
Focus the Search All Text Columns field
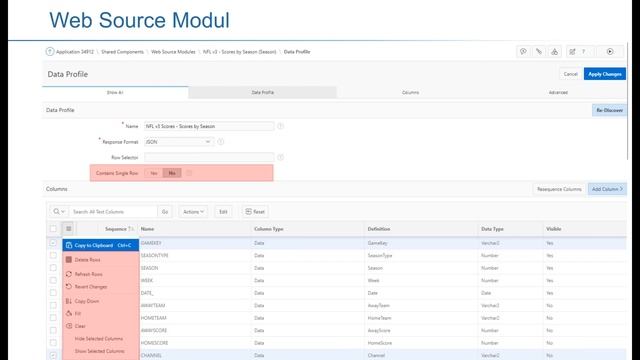click(x=113, y=212)
